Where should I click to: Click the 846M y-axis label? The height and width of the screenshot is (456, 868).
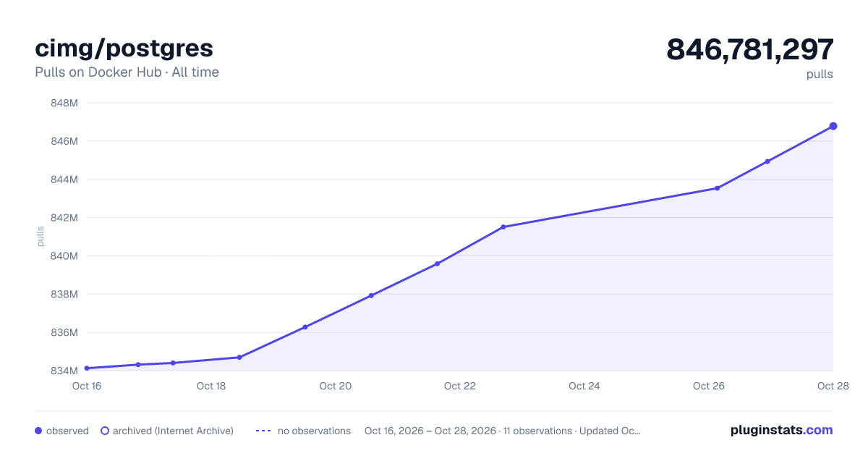[64, 141]
